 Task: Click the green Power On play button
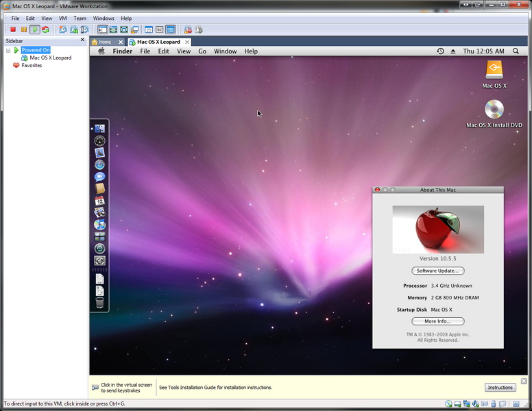tap(34, 29)
